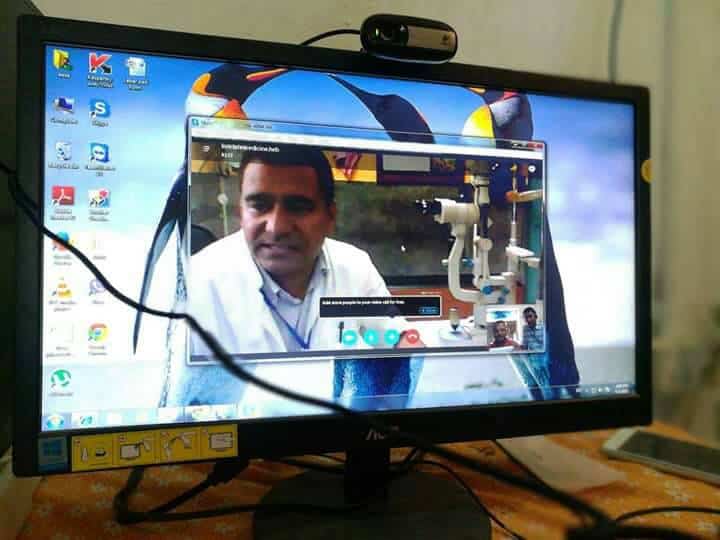
Task: Open the Computer desktop icon
Action: pyautogui.click(x=63, y=106)
